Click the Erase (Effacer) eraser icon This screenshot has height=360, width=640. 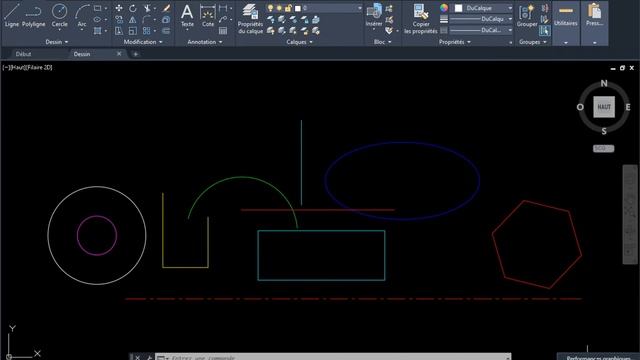click(x=166, y=8)
